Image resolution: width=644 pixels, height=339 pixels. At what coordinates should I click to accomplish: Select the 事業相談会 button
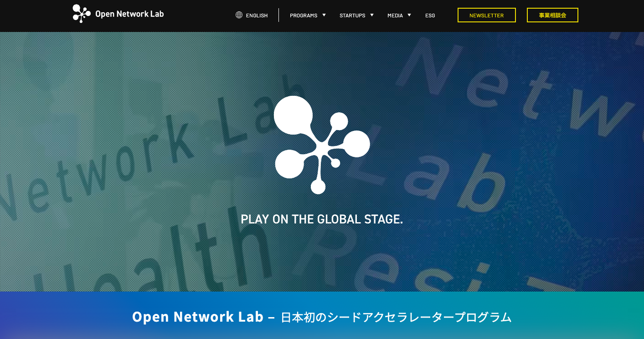(x=552, y=15)
